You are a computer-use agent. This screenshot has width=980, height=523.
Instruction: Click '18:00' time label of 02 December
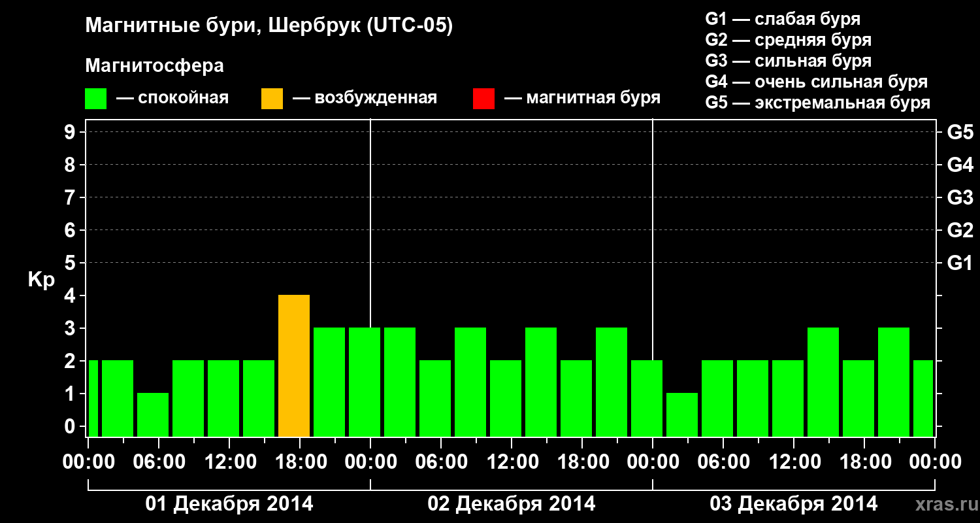click(583, 462)
